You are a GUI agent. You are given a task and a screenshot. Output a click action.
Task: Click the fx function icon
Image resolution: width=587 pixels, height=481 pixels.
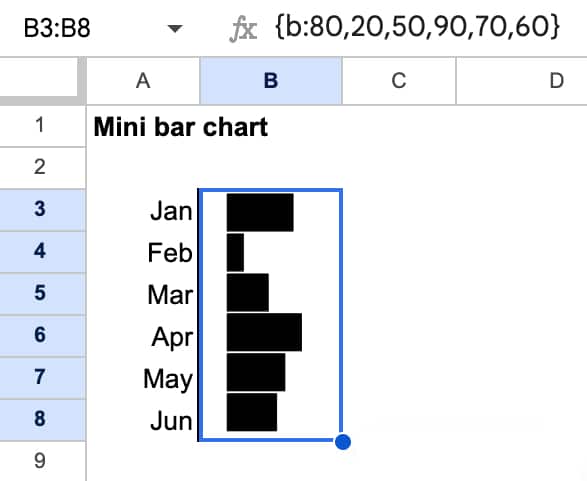(243, 29)
